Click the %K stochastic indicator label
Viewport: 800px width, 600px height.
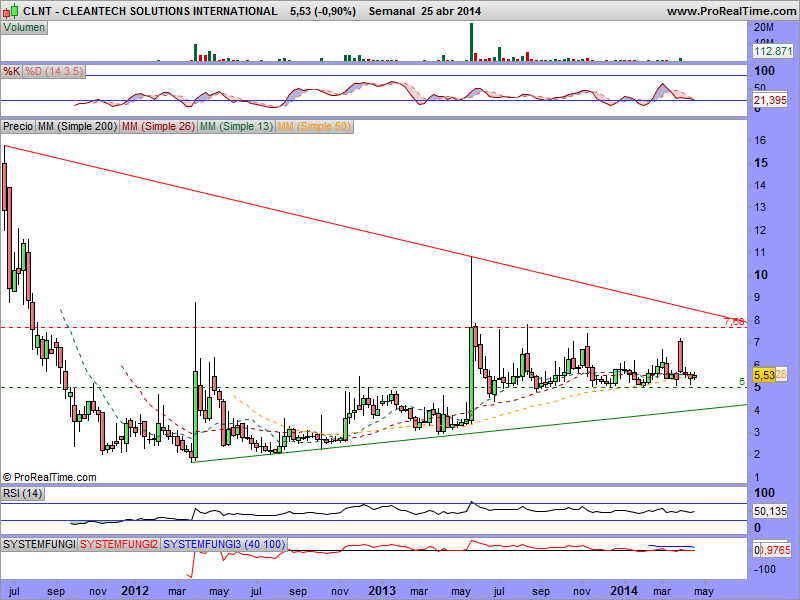click(11, 71)
